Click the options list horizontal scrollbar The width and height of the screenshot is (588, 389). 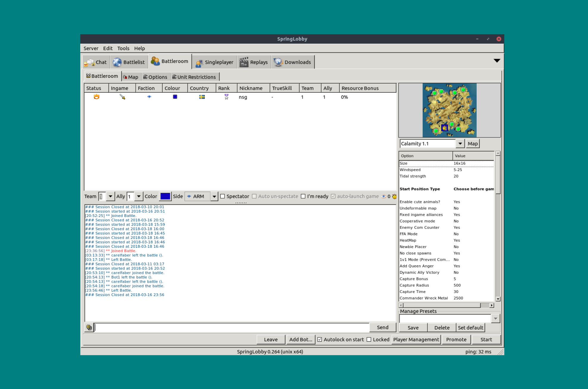click(x=446, y=305)
